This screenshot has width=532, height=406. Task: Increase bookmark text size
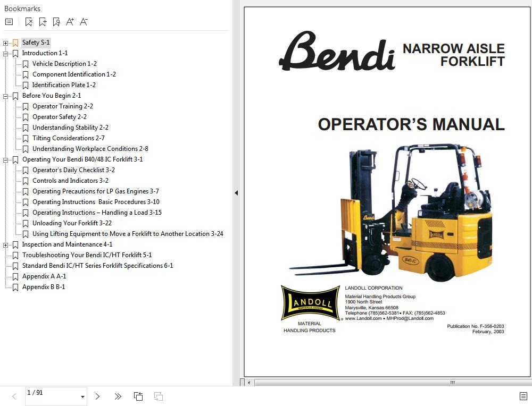70,22
